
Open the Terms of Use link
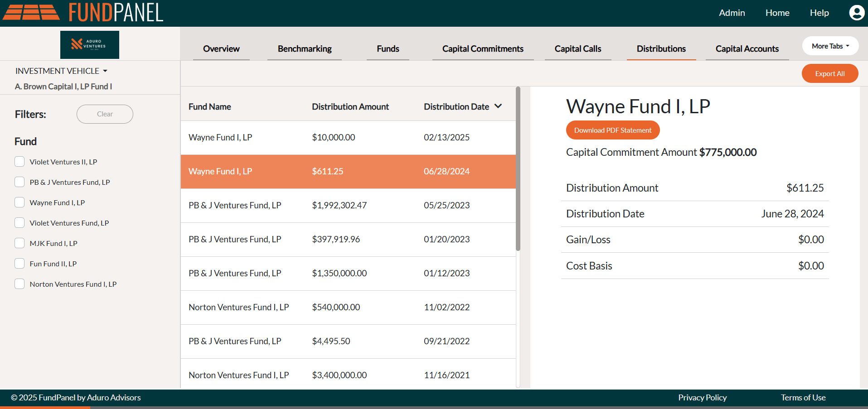coord(803,398)
